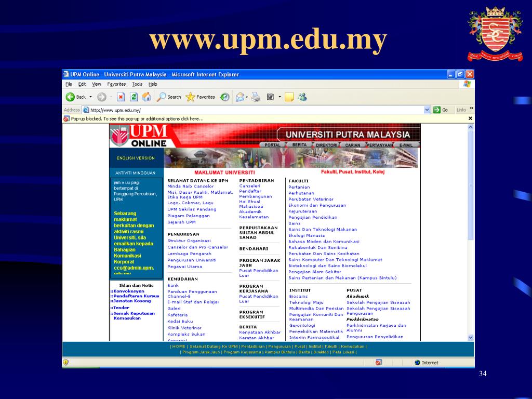Viewport: 532px width, 399px height.
Task: Open the Biosains institute link
Action: (298, 297)
